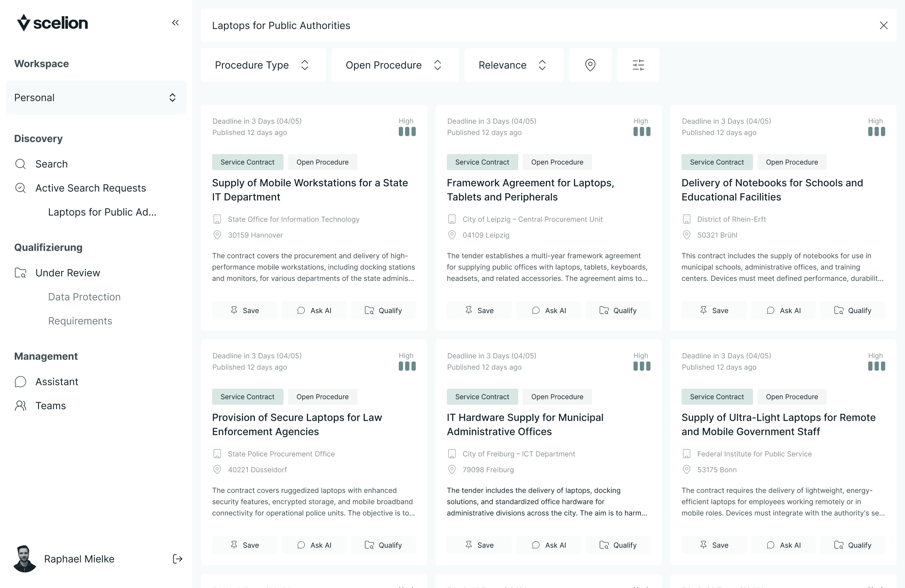Open the Personal workspace selector
Screen dimensions: 905x588
tap(96, 97)
